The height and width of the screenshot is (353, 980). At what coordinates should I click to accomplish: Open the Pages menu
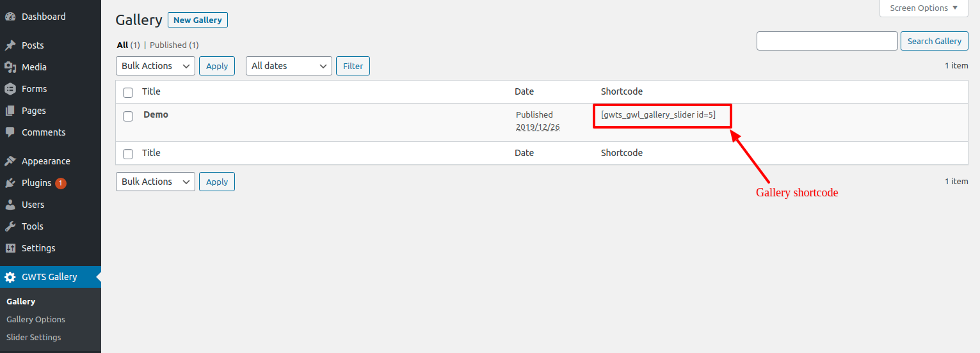pos(51,111)
